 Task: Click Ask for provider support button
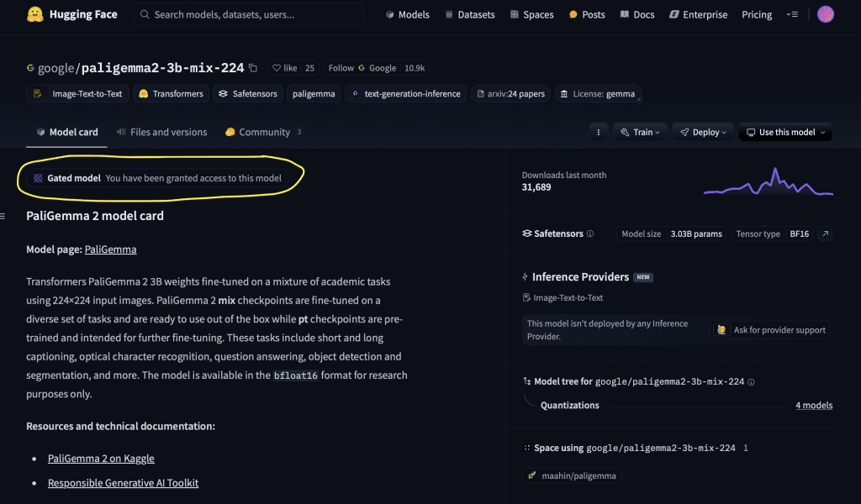tap(770, 330)
